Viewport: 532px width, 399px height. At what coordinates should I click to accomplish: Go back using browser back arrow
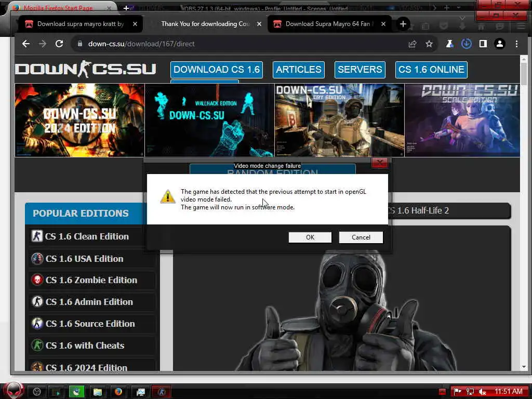[x=26, y=44]
